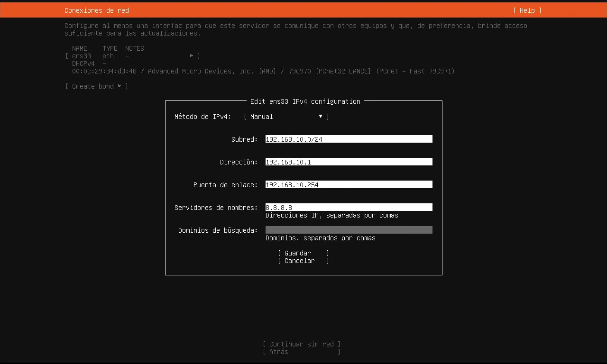Screen dimensions: 607x364
Task: Click the Create bond option
Action: coord(93,86)
